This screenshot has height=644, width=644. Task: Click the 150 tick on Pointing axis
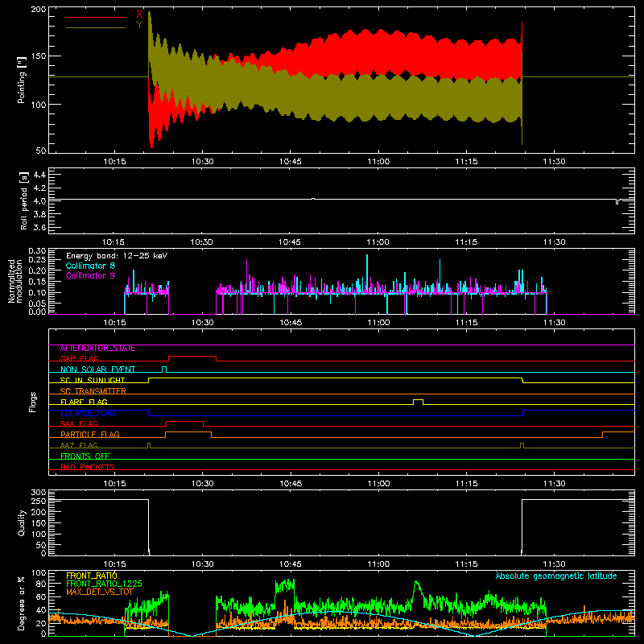point(38,56)
